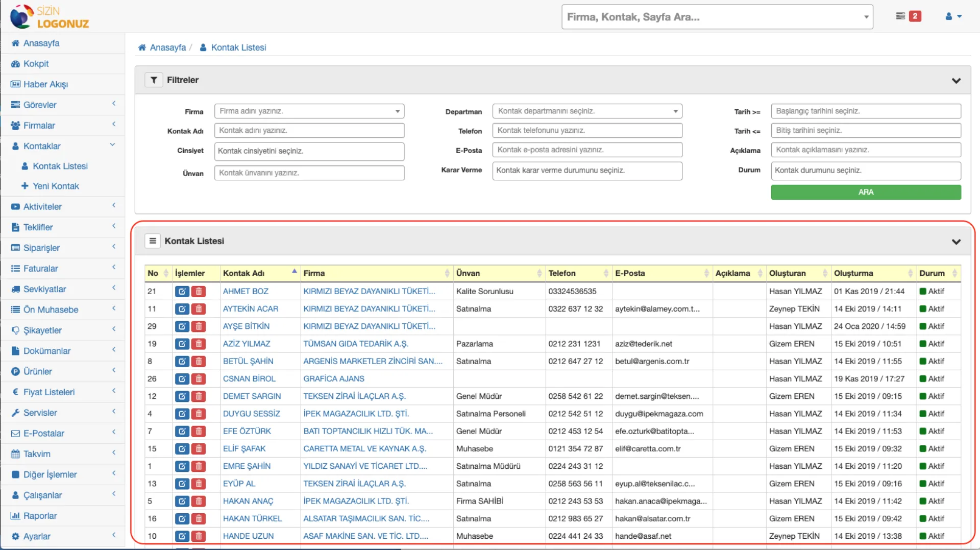Delete the BETÜL ŞAHİN contact
The width and height of the screenshot is (980, 550).
(199, 362)
